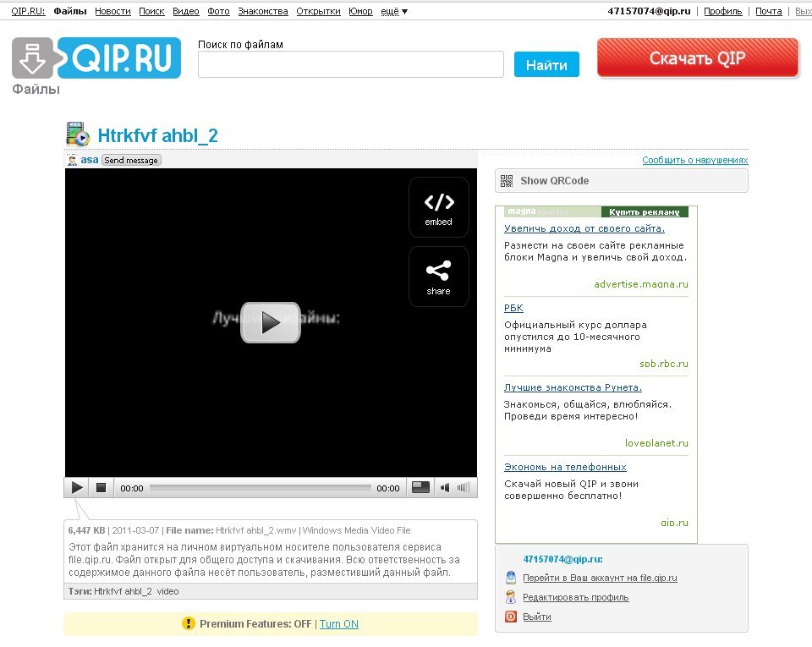Click the QIP.RU logo

[119, 58]
